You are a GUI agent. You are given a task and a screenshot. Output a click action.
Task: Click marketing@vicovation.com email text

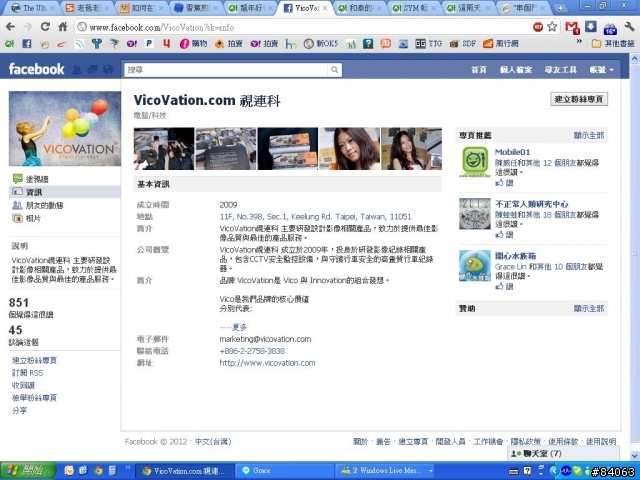coord(265,339)
